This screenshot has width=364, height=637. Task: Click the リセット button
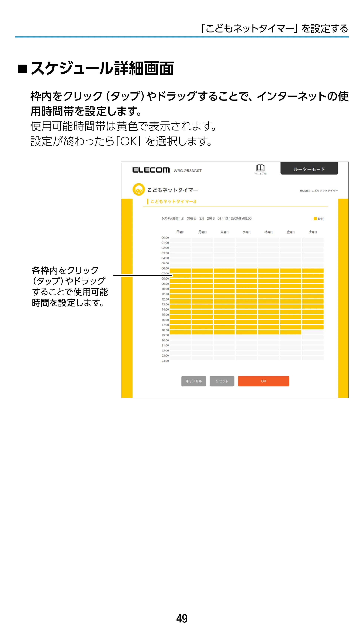click(x=222, y=381)
